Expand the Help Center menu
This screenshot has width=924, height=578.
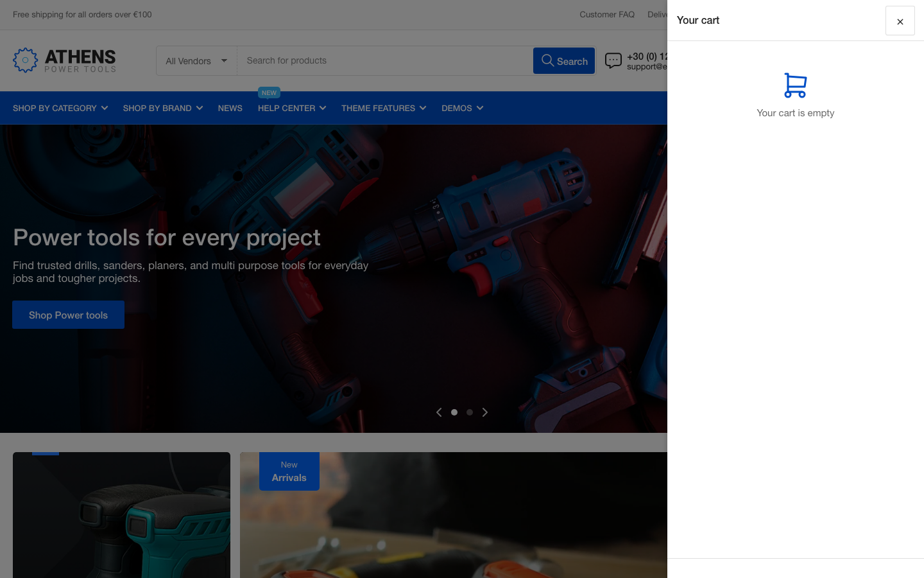pyautogui.click(x=292, y=108)
